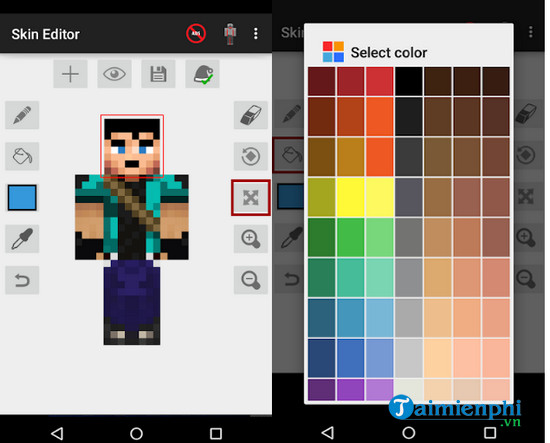Tap the Android back button on left screen
550x443 pixels.
click(x=57, y=434)
